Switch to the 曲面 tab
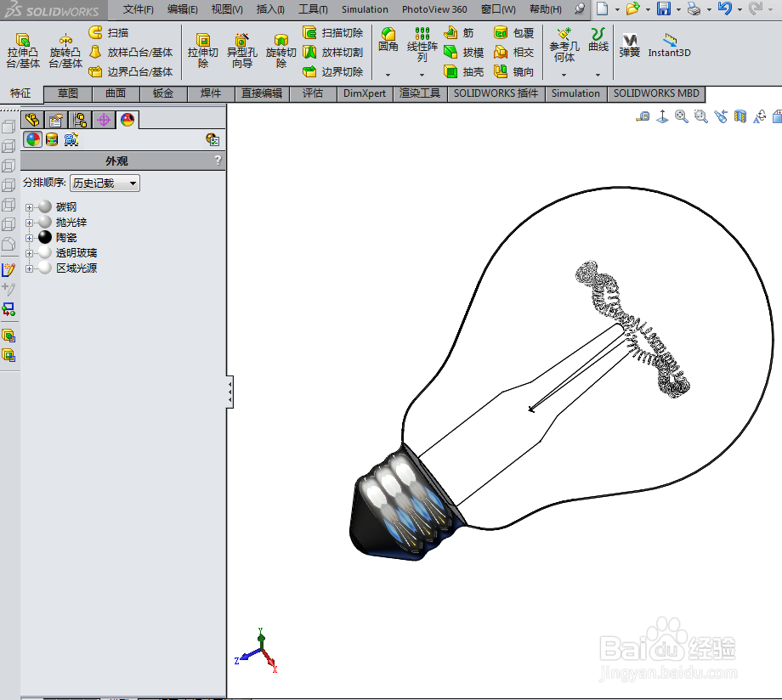Viewport: 782px width, 700px height. [116, 93]
